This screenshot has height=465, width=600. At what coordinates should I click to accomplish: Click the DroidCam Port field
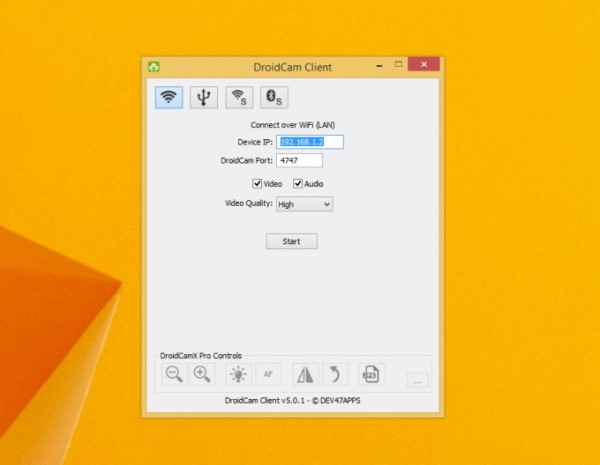(299, 160)
